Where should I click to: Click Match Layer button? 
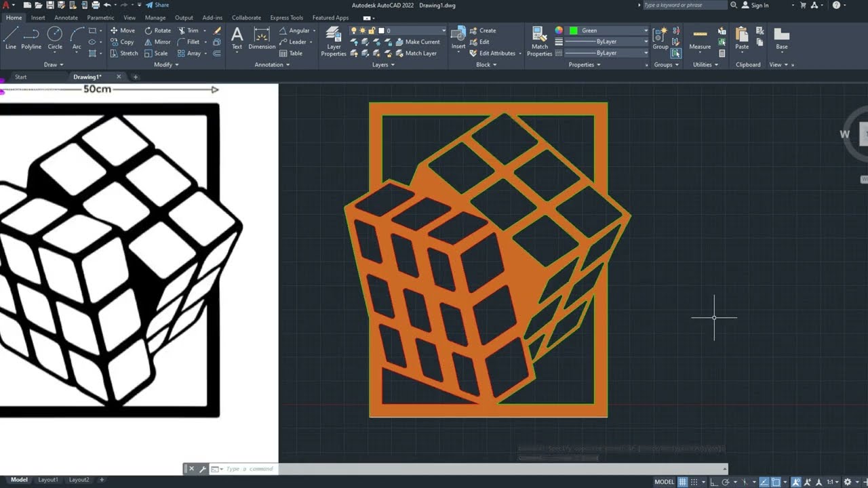(x=415, y=53)
